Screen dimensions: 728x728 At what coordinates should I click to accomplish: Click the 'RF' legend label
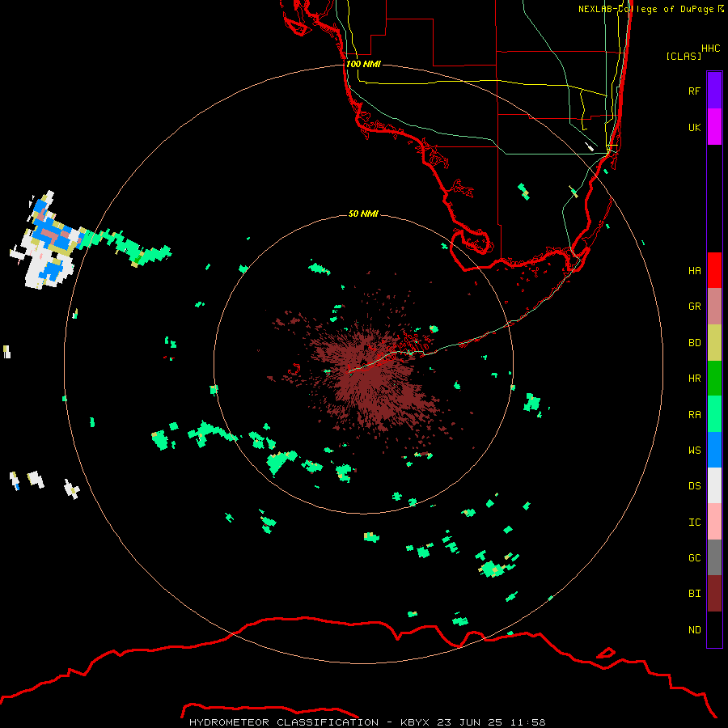coord(694,91)
